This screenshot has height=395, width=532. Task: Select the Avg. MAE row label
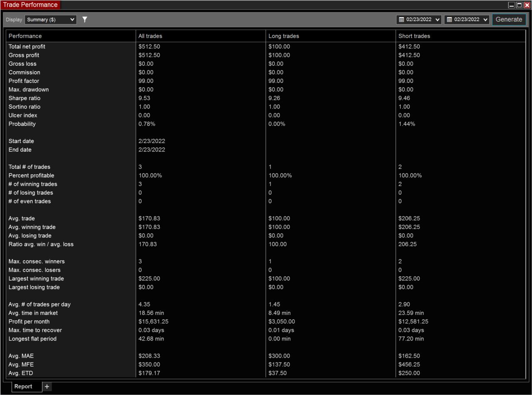pos(22,356)
